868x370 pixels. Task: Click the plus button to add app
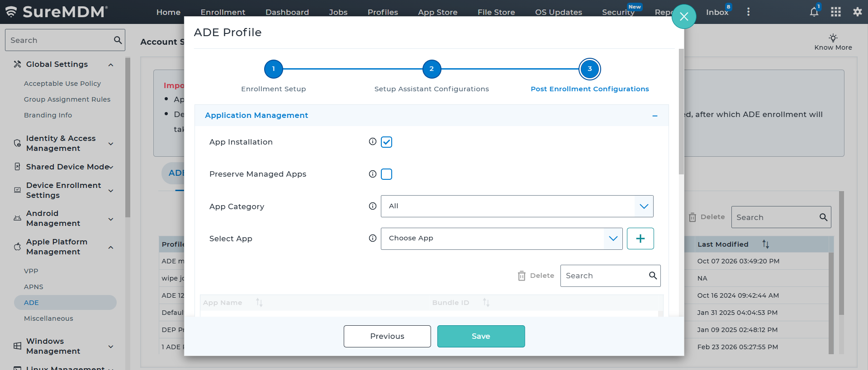click(x=640, y=239)
